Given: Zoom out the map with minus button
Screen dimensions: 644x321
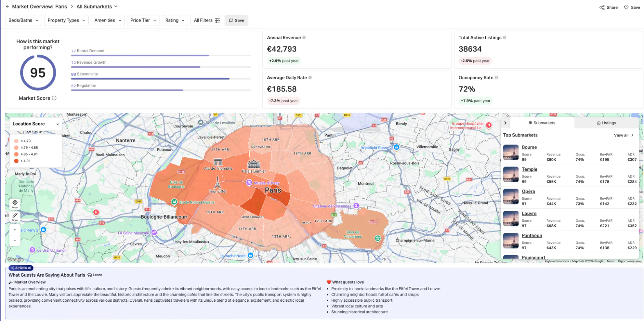Looking at the screenshot, I should (15, 241).
